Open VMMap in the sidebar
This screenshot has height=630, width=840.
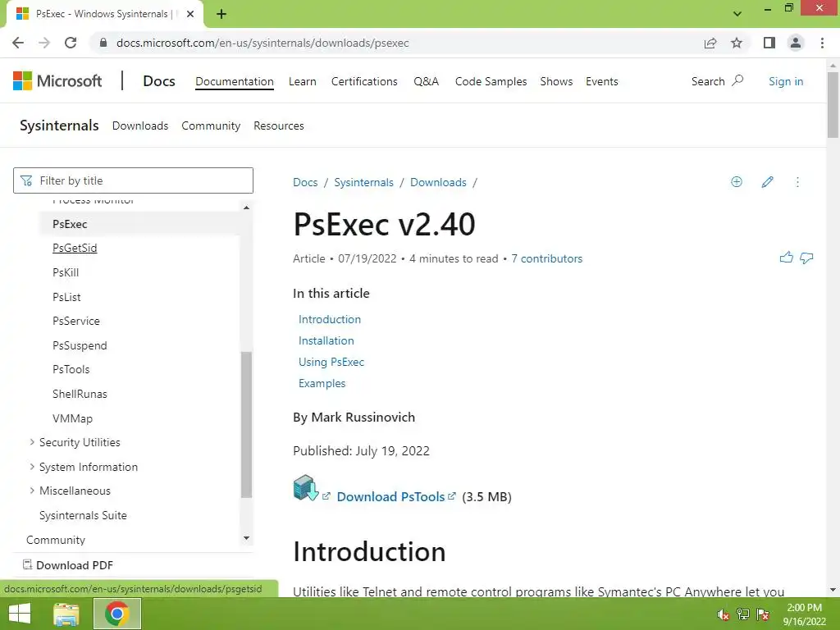[72, 418]
